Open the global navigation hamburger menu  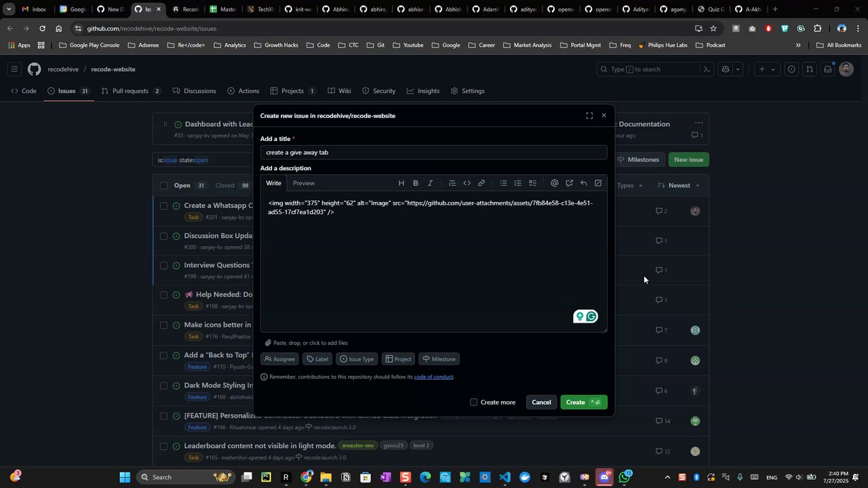(x=14, y=69)
